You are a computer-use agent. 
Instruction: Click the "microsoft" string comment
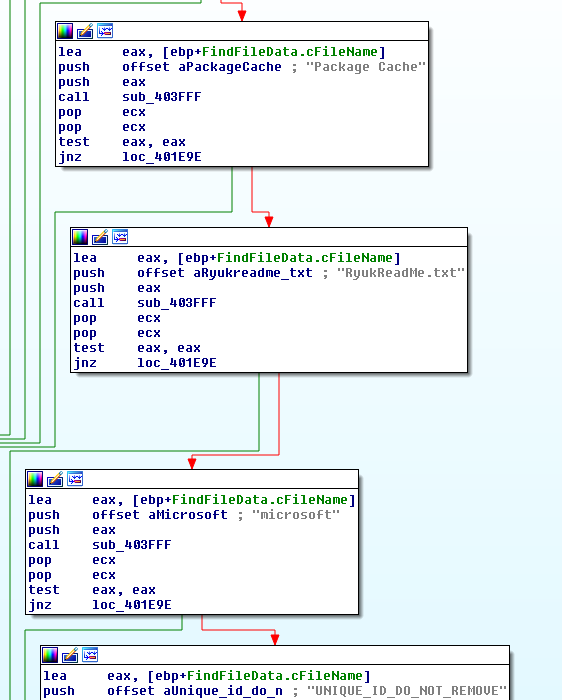(x=296, y=515)
